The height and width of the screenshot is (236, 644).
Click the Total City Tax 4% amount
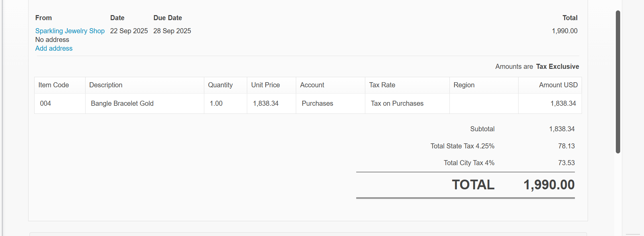566,163
